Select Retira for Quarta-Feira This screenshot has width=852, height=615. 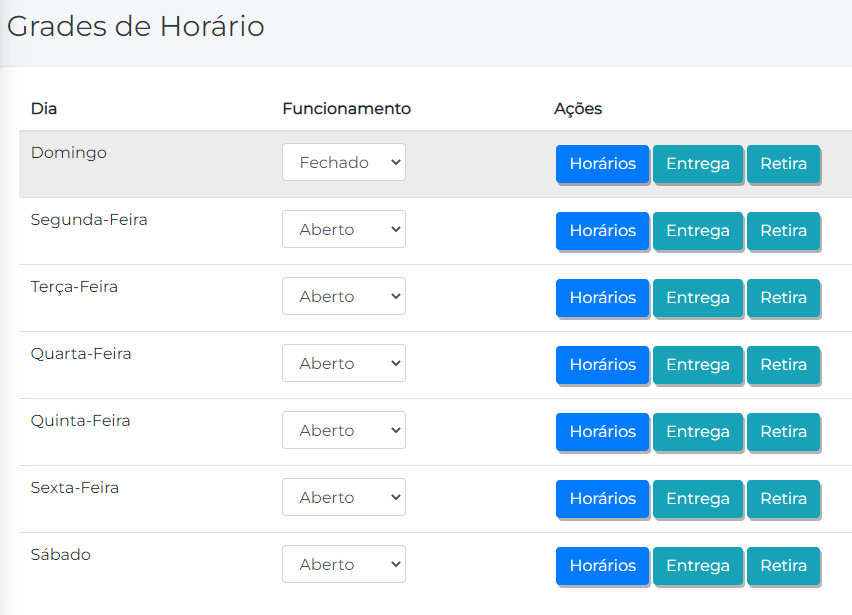pos(783,365)
